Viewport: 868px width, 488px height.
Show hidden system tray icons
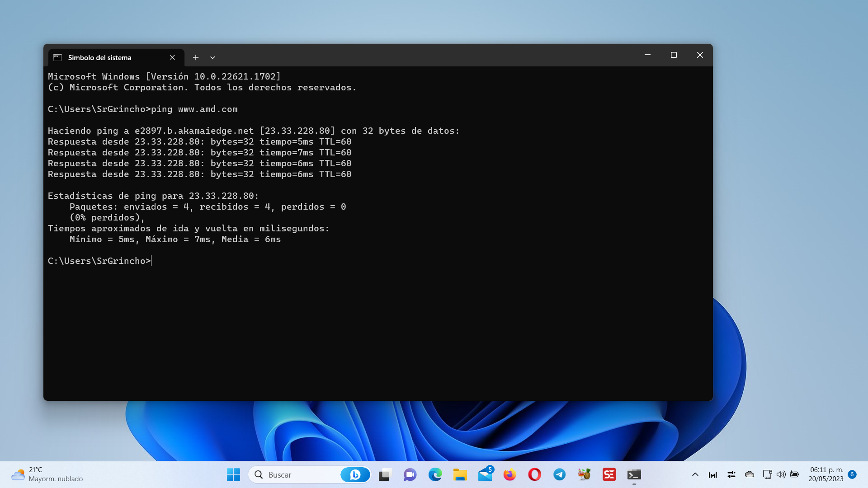[x=695, y=474]
